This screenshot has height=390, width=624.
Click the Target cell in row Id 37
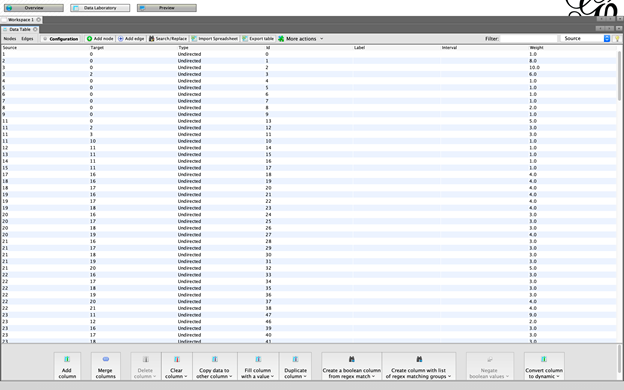tap(133, 302)
